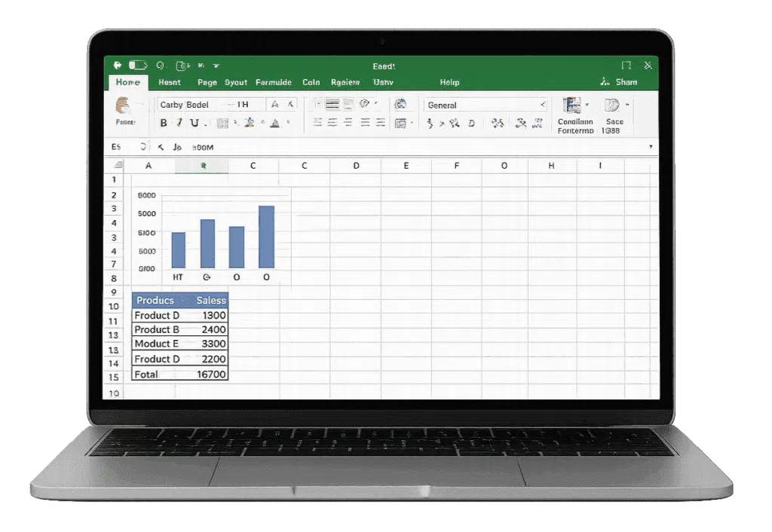772x532 pixels.
Task: Click the merge cells icon
Action: tap(401, 123)
